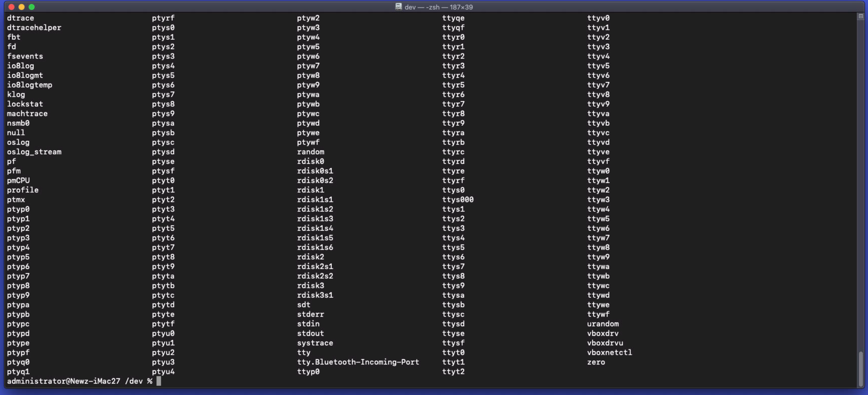Click the 'ttywf' entry

(x=598, y=314)
